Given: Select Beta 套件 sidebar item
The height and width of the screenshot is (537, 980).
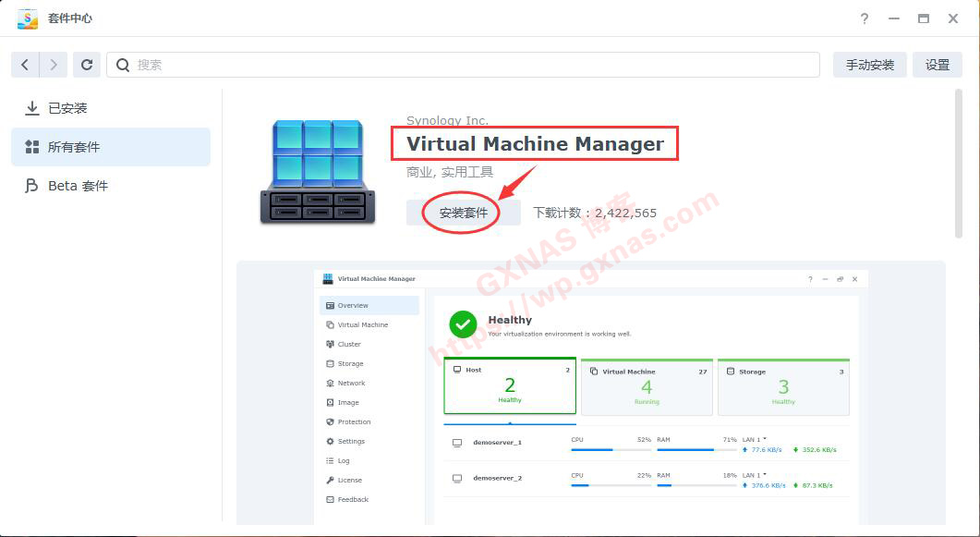Looking at the screenshot, I should pyautogui.click(x=78, y=185).
